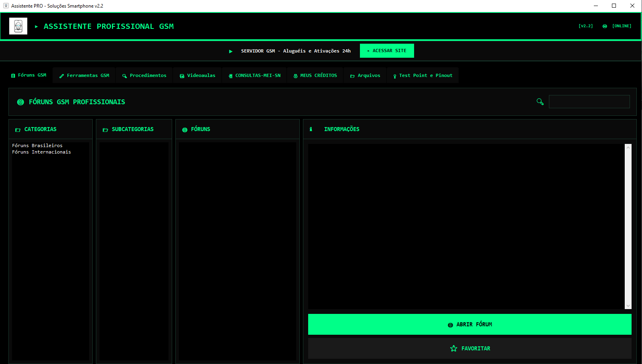Click the search magnifier icon
The image size is (642, 364).
540,102
